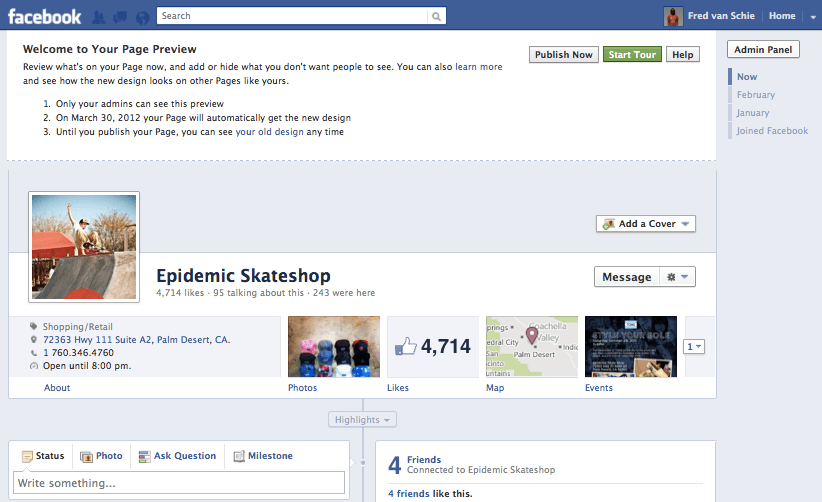
Task: Click the Epidemic Skateshop page title
Action: [243, 276]
